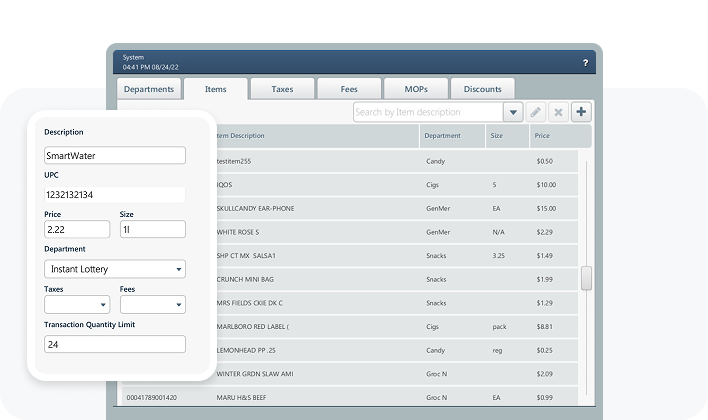Switch to the Departments tab

click(x=148, y=89)
